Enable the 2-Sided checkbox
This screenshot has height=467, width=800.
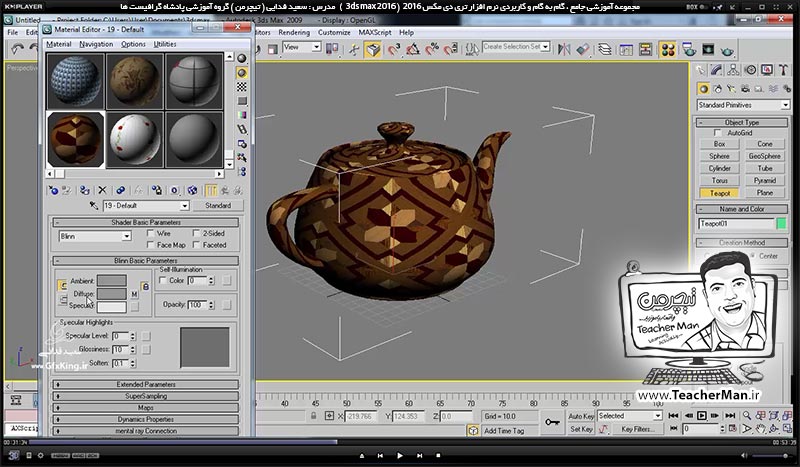196,233
